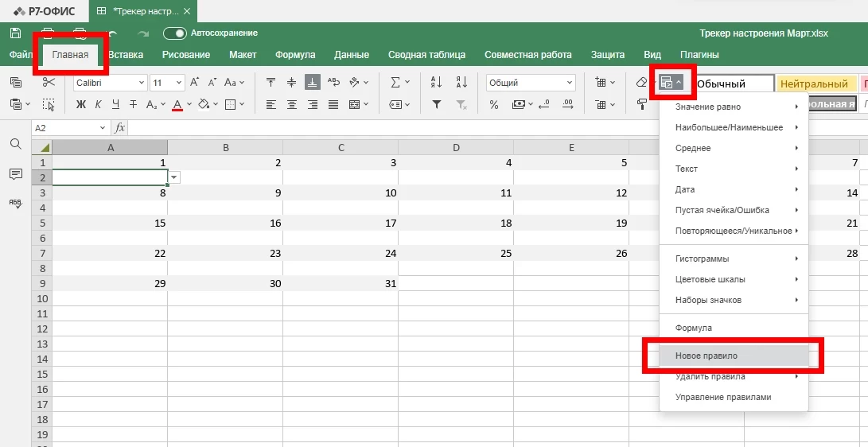Click the AutoSum sigma icon
Viewport: 868px width, 447px height.
coord(395,82)
